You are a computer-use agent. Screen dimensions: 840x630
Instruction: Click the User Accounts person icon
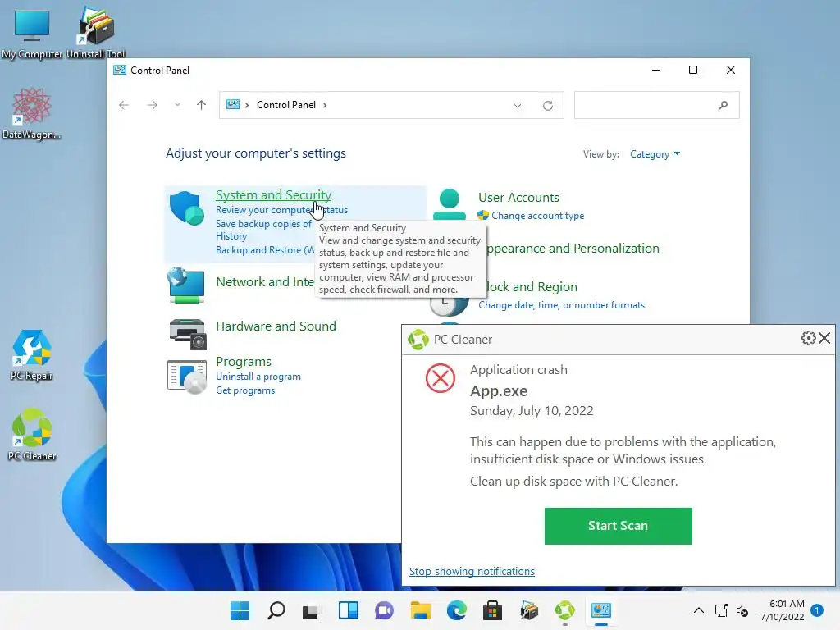[x=449, y=204]
